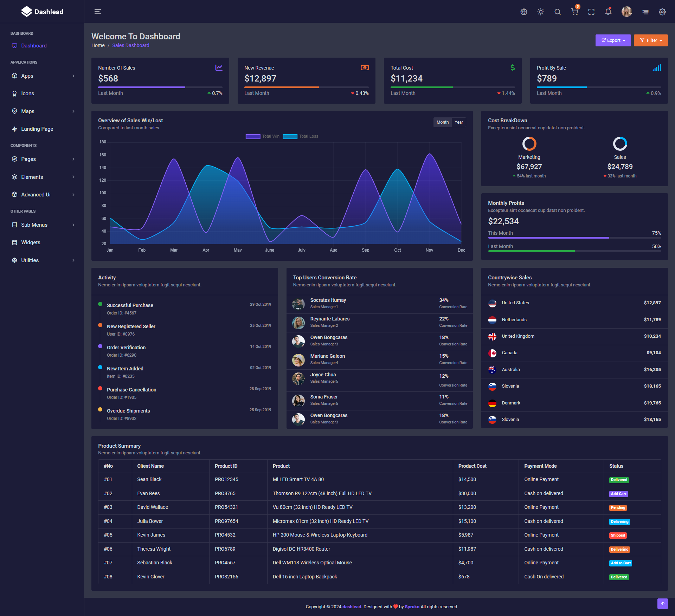Click the Spruko link in the footer
The image size is (675, 616).
412,607
